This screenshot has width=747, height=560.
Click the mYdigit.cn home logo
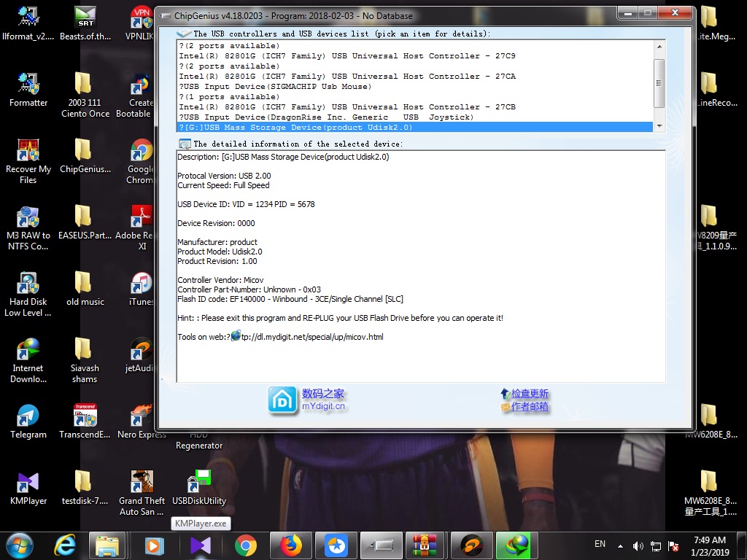click(x=282, y=400)
